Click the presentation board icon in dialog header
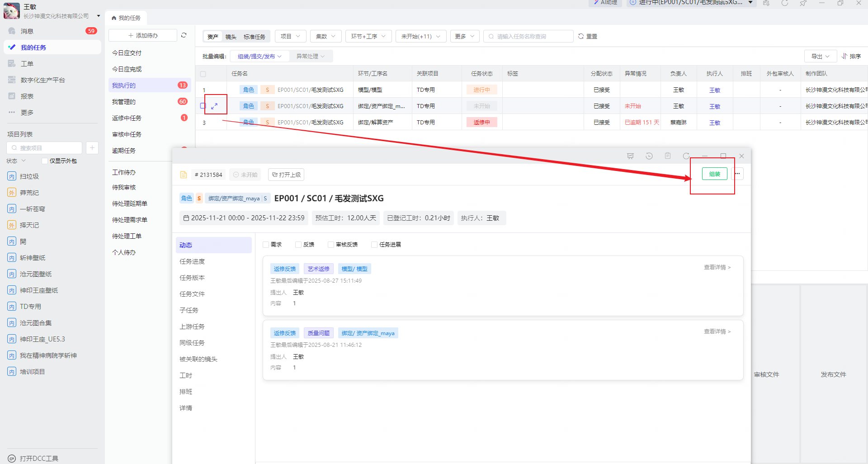Screen dimensions: 868x464 tap(630, 156)
